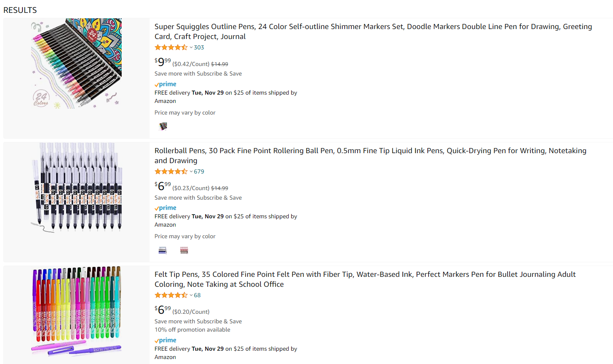
Task: View the 303 reviews count link
Action: (199, 47)
